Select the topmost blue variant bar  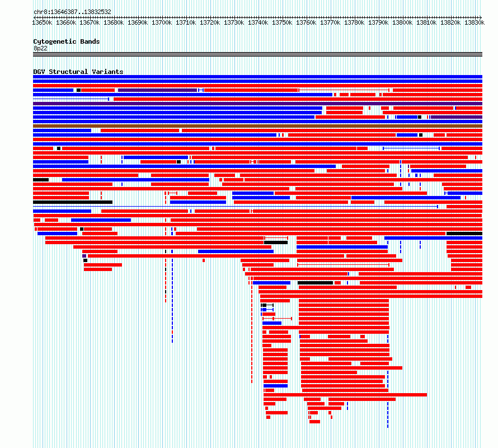(x=257, y=77)
